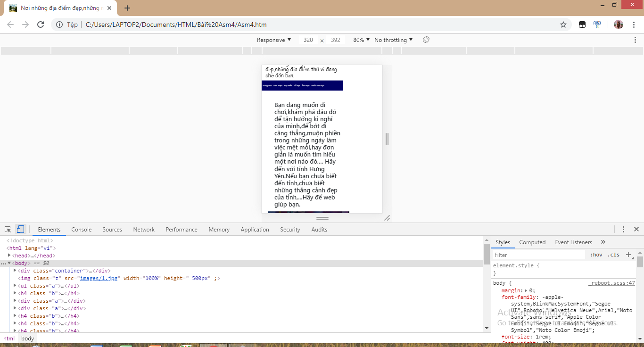
Task: Reload the page with refresh icon
Action: tap(41, 25)
